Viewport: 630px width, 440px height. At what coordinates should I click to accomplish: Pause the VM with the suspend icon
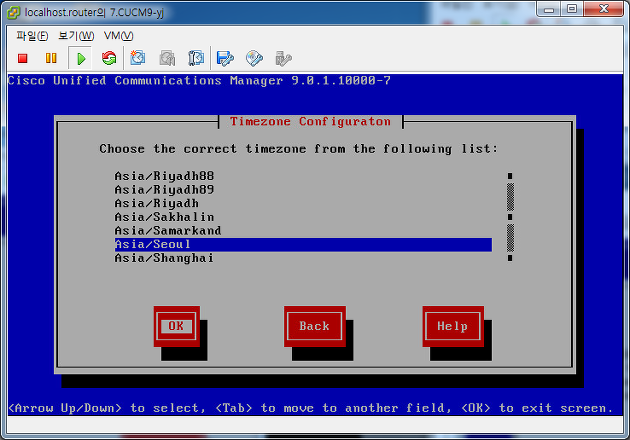(x=51, y=59)
